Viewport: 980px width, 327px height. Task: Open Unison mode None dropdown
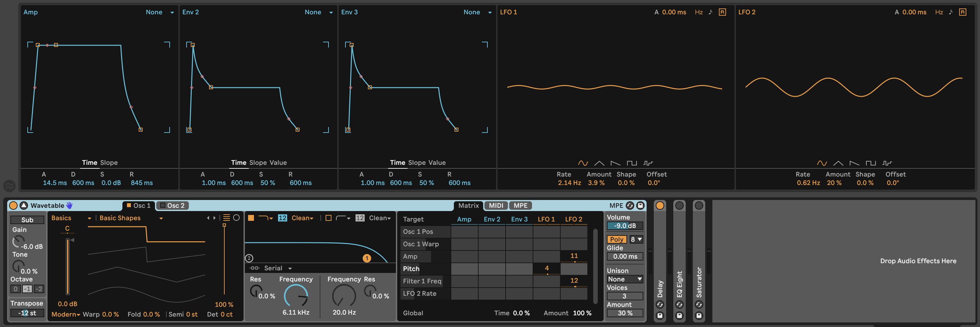625,279
